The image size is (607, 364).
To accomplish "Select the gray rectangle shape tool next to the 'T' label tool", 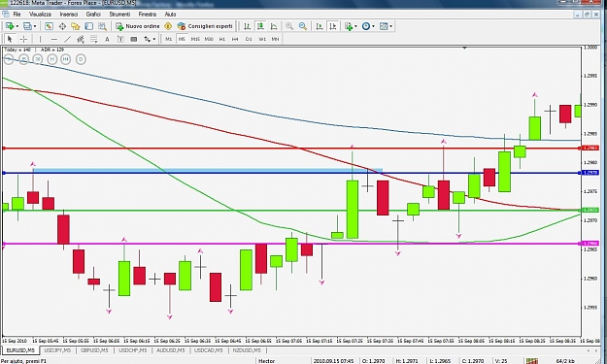I will click(x=134, y=39).
